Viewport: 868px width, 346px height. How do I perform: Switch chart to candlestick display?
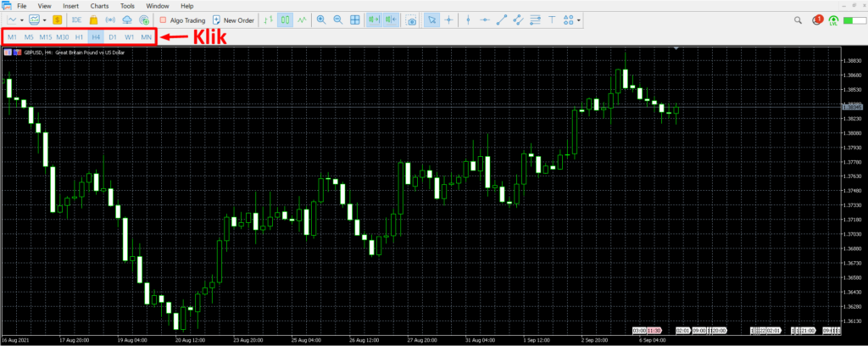(x=286, y=20)
